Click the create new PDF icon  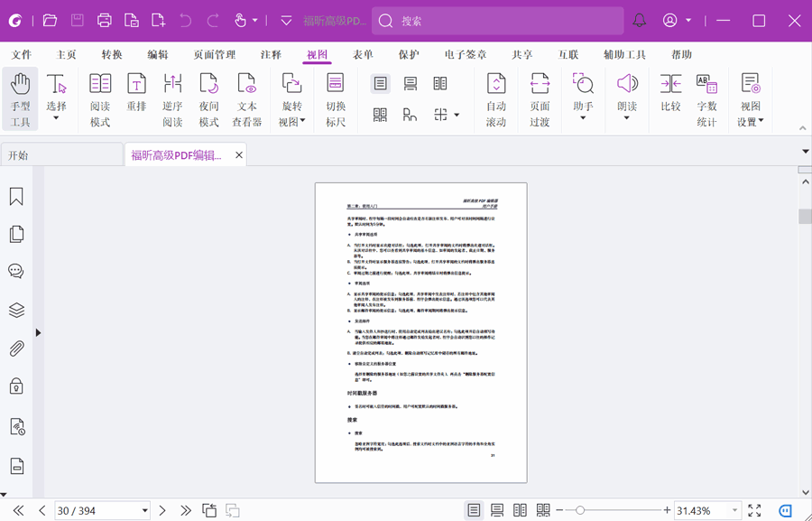tap(159, 21)
